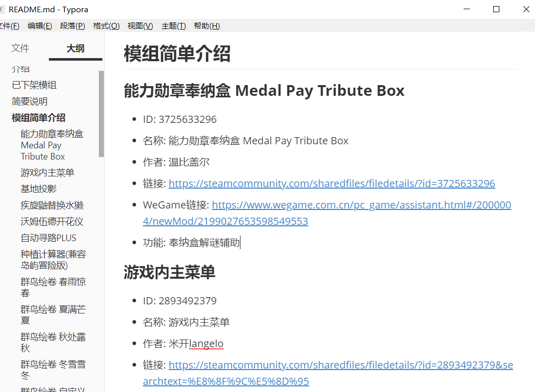Open the 文件(F) menu
The image size is (535, 392).
point(9,26)
